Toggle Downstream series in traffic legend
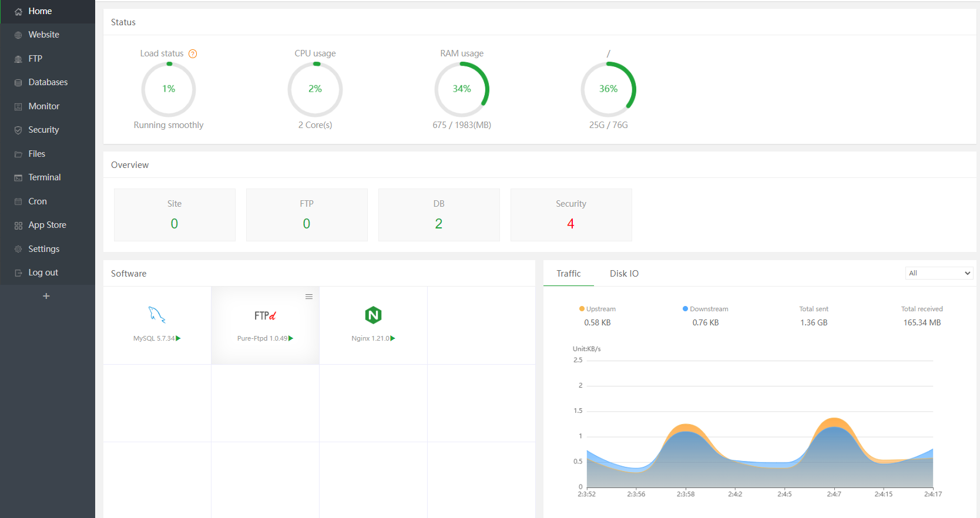Screen dimensions: 980x518 (x=706, y=309)
